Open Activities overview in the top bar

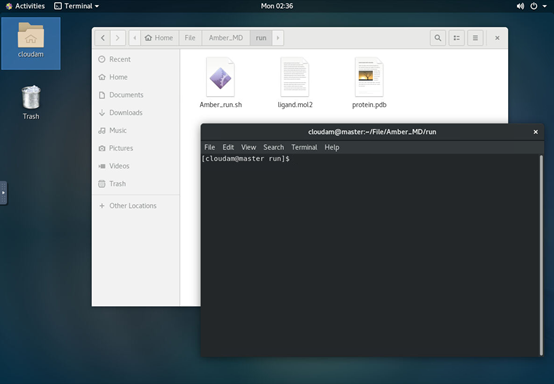(25, 6)
